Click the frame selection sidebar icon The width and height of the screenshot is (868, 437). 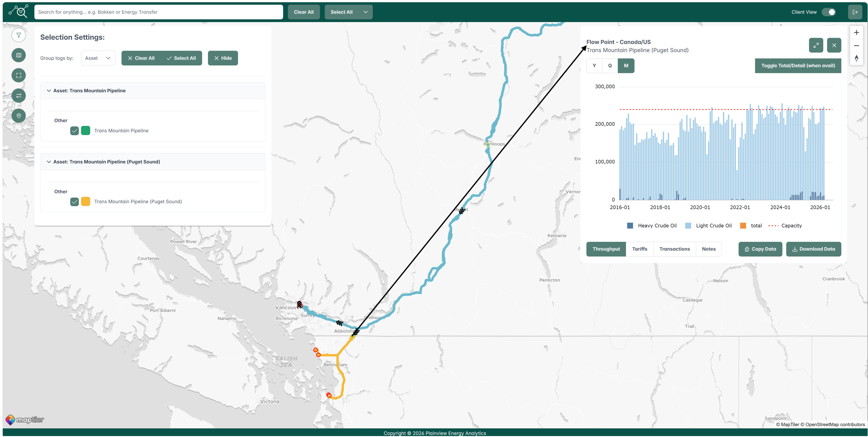(x=19, y=76)
